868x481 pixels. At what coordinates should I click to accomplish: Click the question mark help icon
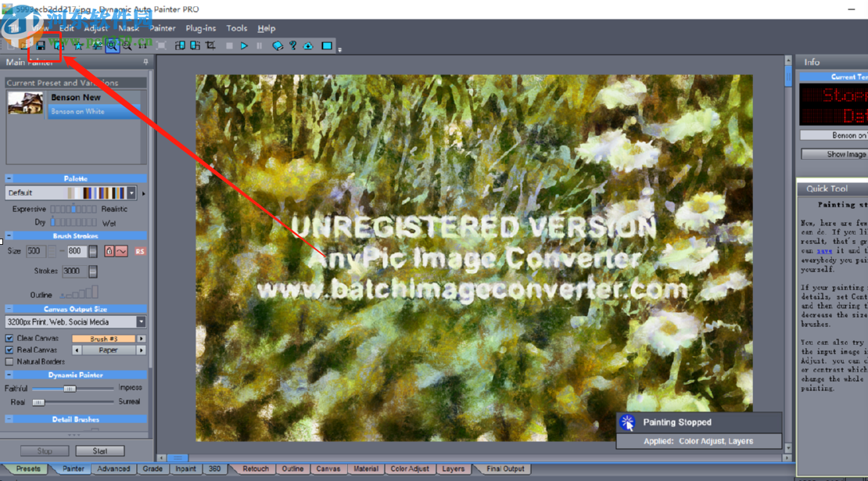tap(292, 46)
